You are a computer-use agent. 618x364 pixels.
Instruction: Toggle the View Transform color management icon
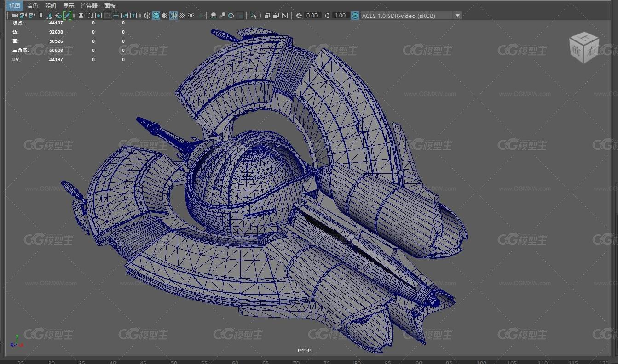tap(355, 16)
